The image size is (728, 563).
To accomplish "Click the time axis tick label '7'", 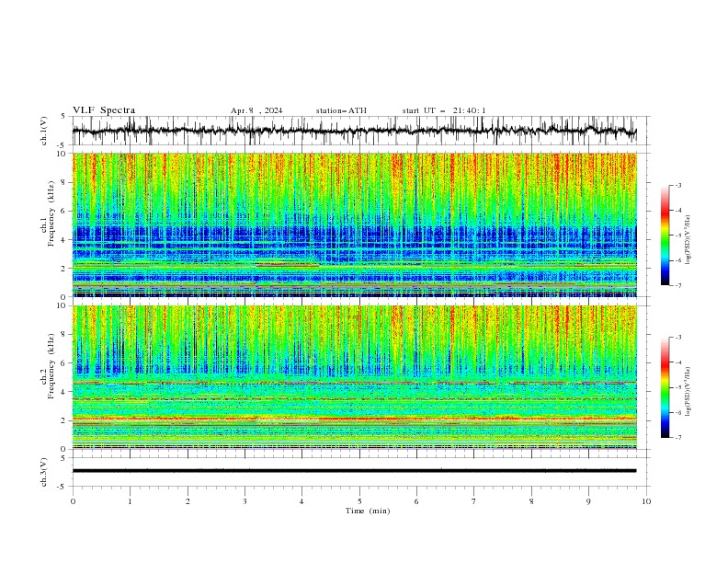I will point(474,501).
